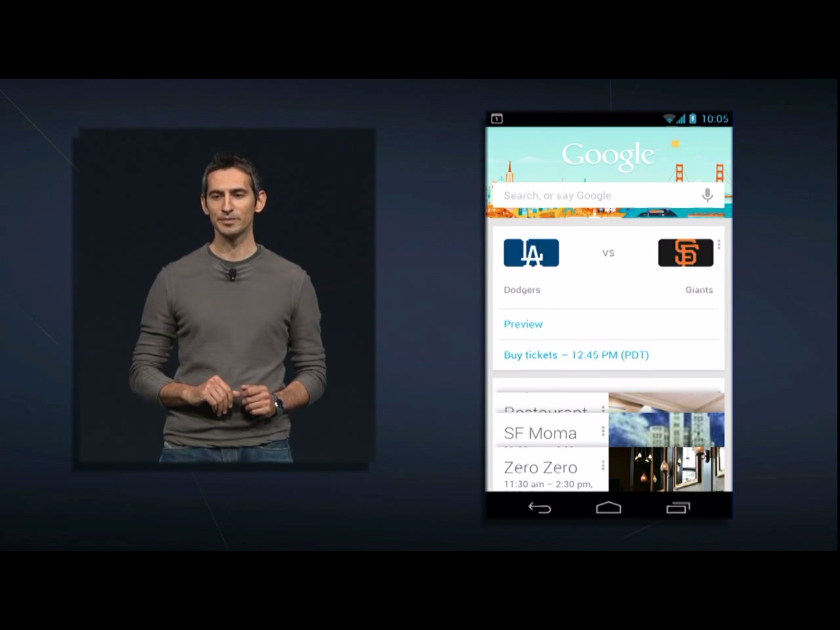Open overflow menu next to SF Moma

point(603,431)
